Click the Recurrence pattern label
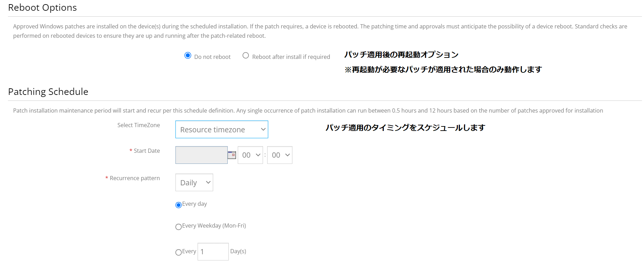 click(135, 178)
